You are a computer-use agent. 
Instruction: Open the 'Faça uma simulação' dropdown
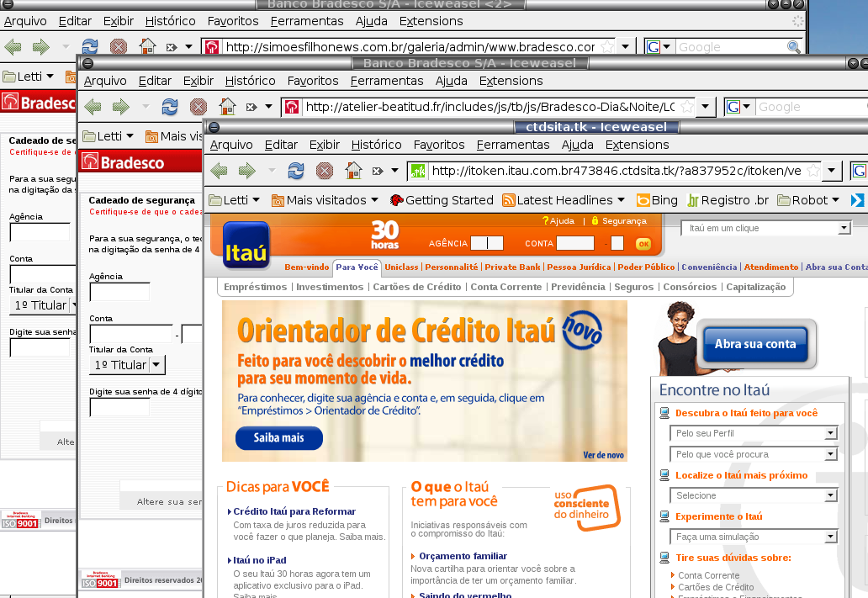pos(754,536)
